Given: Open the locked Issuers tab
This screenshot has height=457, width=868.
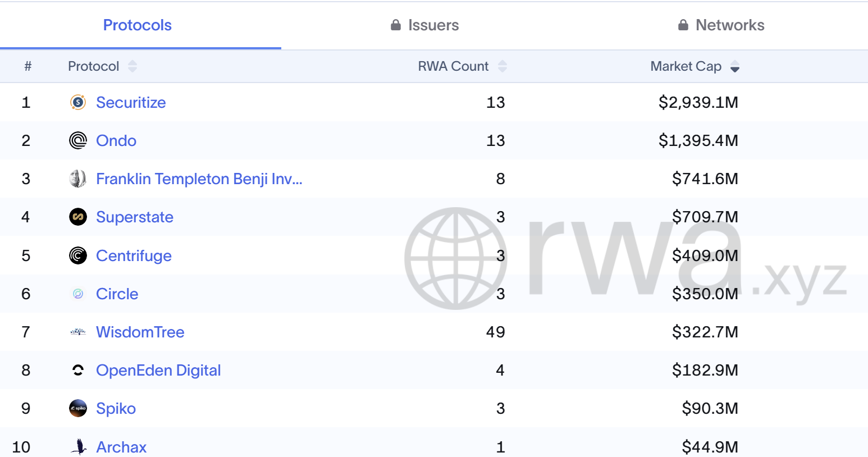Looking at the screenshot, I should [x=425, y=25].
